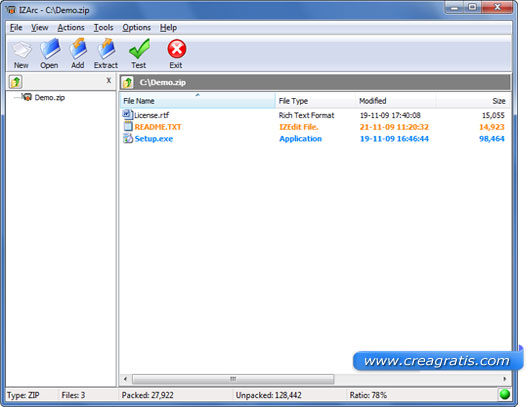530x407 pixels.
Task: Click the License.rtf document icon
Action: point(127,114)
